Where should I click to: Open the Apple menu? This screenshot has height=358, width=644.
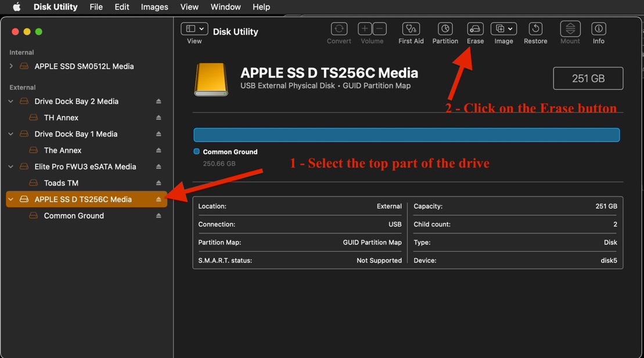[16, 7]
